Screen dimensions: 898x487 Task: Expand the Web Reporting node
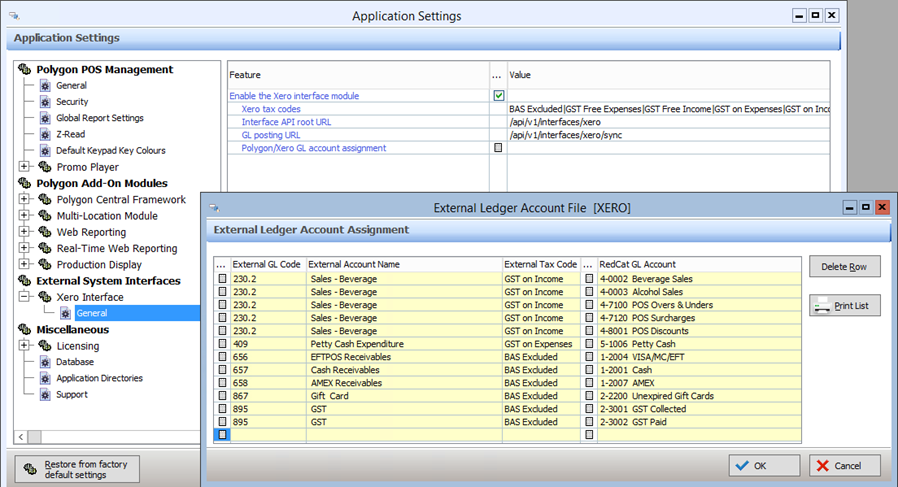24,232
